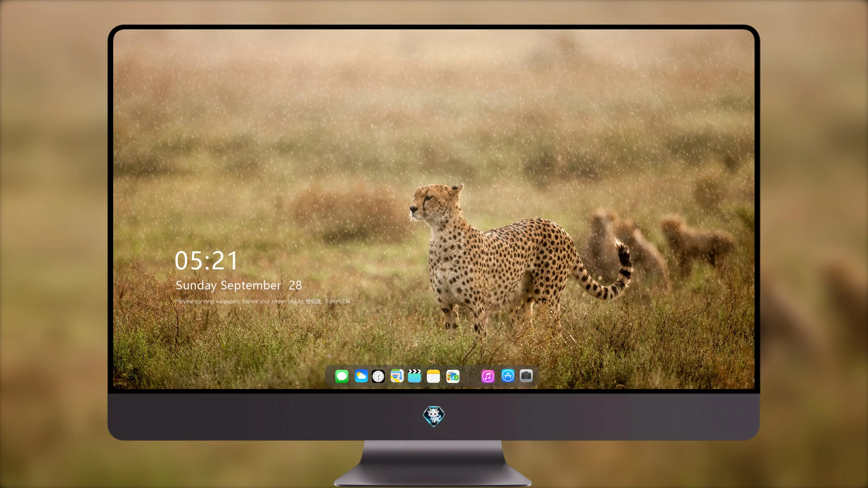
Task: Click the 'Sunday September 28' date text
Action: coord(238,286)
